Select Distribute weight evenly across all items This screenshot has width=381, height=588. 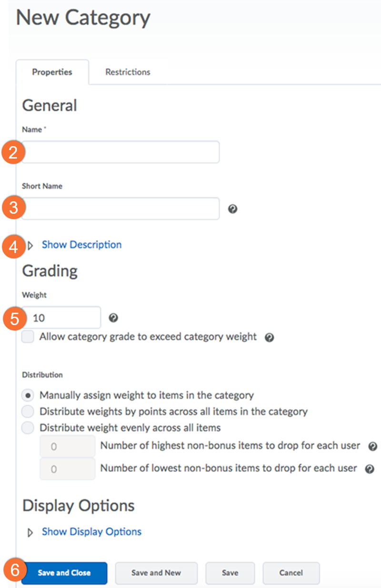tap(28, 428)
